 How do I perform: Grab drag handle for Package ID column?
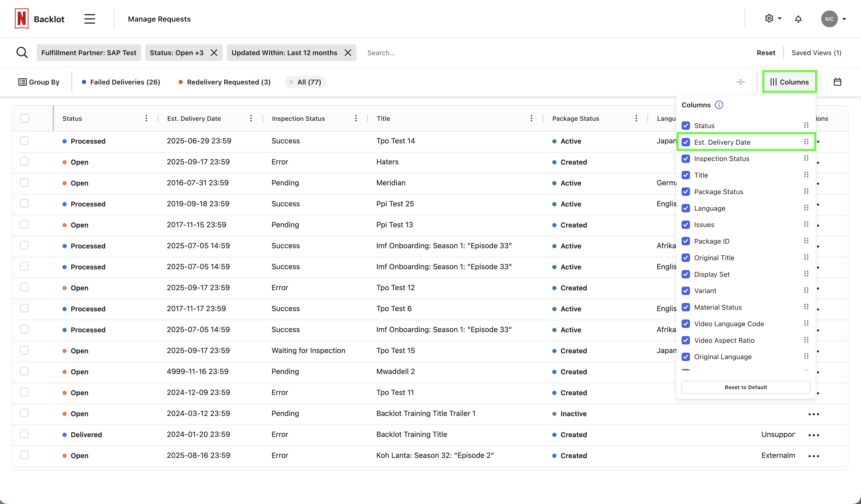click(806, 241)
